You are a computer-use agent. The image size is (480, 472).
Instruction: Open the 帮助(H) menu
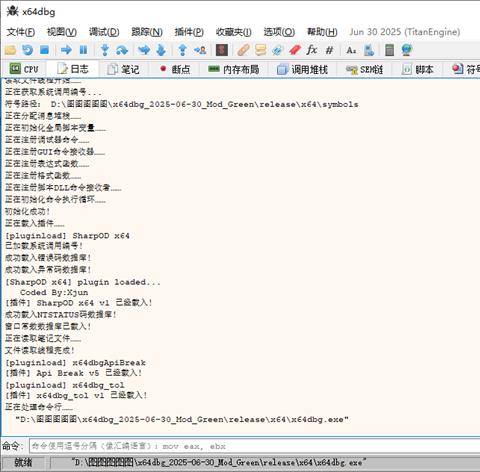point(322,32)
